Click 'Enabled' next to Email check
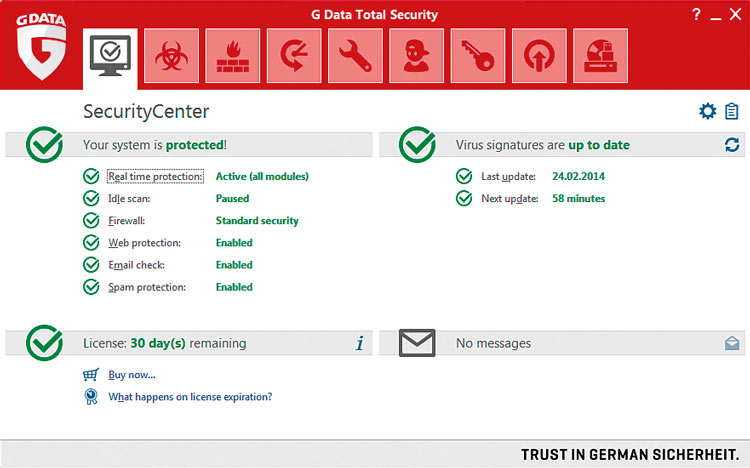 click(234, 265)
